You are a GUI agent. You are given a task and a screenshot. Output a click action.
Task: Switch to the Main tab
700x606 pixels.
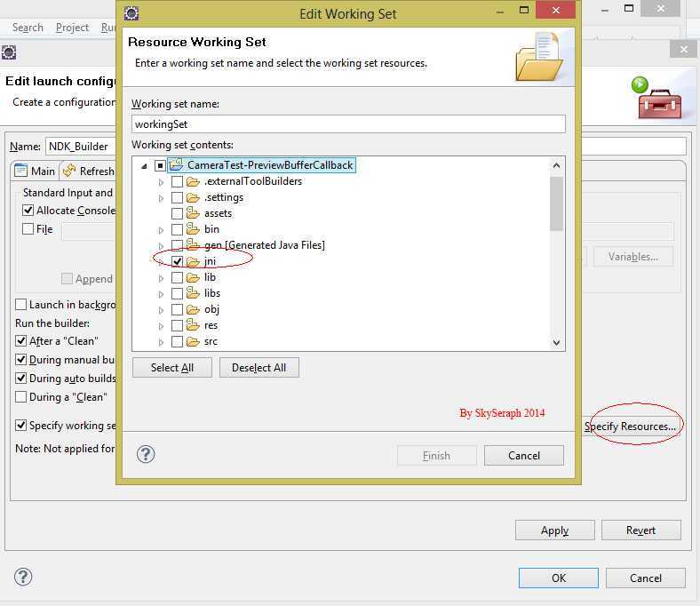coord(35,171)
